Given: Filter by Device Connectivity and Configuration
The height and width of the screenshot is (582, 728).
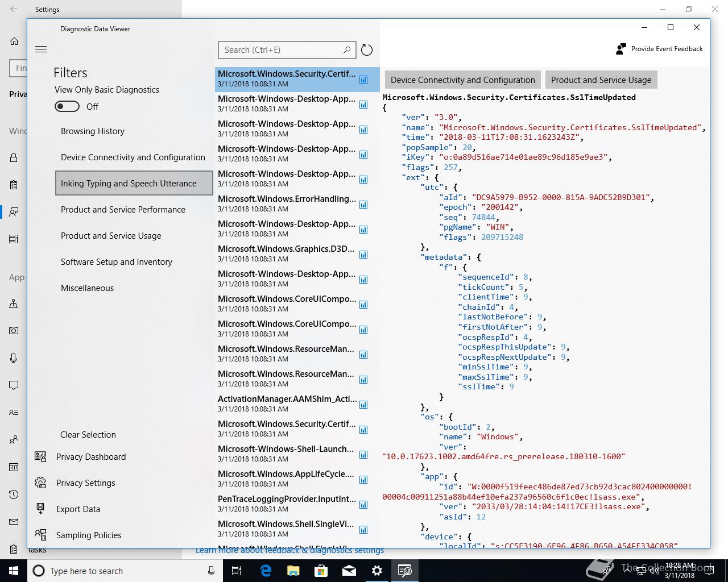Looking at the screenshot, I should click(x=133, y=157).
